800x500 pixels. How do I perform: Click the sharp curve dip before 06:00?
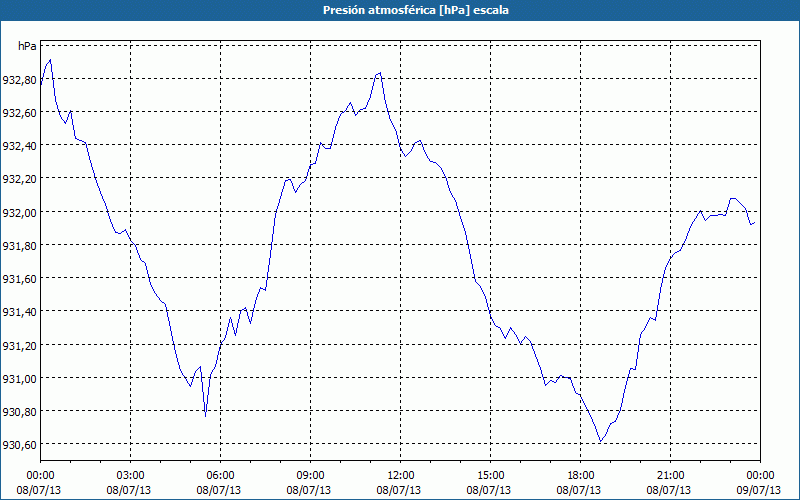point(205,416)
